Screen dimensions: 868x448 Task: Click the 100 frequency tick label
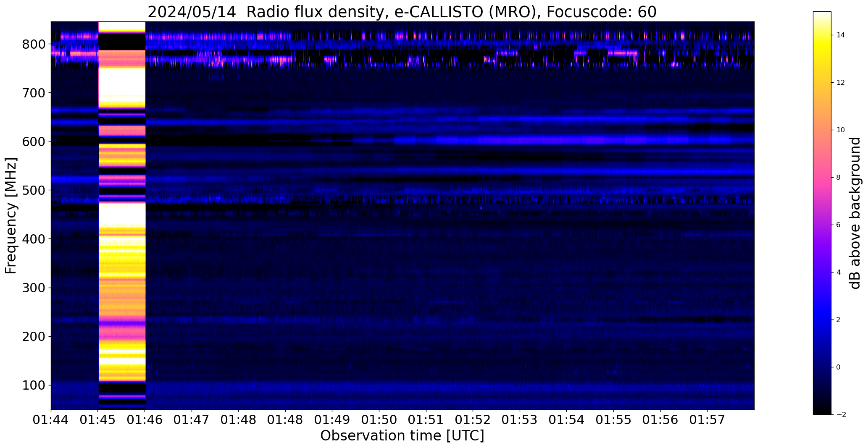coord(34,385)
